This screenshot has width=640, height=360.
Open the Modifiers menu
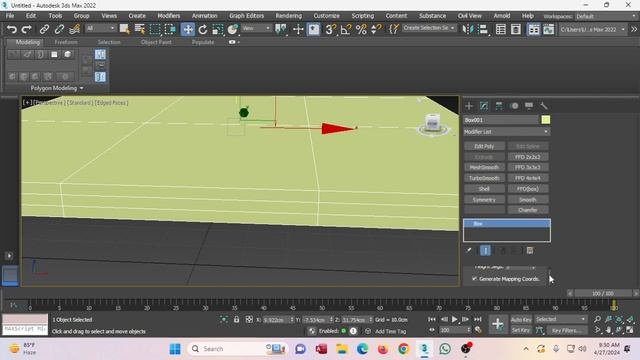169,16
